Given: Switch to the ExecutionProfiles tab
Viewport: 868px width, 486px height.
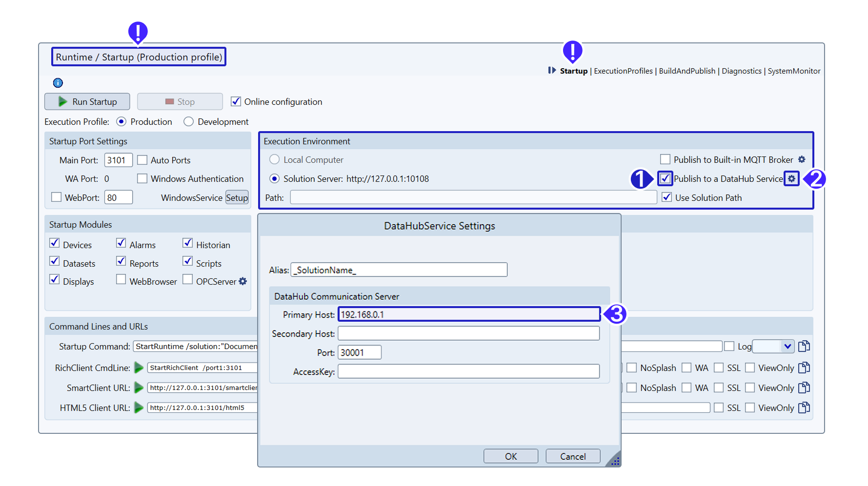Looking at the screenshot, I should pos(623,71).
